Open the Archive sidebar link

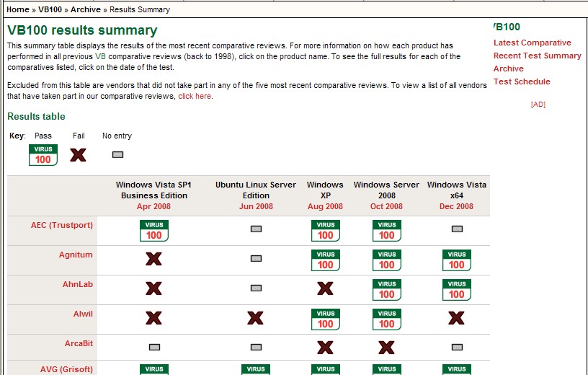coord(509,69)
